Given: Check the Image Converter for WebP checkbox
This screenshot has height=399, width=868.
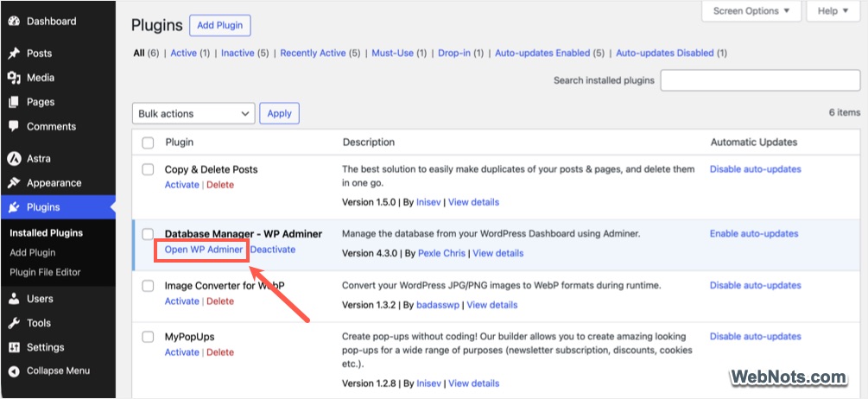Looking at the screenshot, I should click(x=148, y=286).
